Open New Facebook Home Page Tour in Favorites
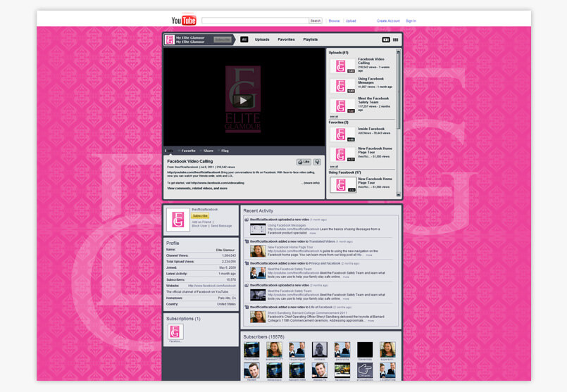The width and height of the screenshot is (567, 392). (x=342, y=154)
